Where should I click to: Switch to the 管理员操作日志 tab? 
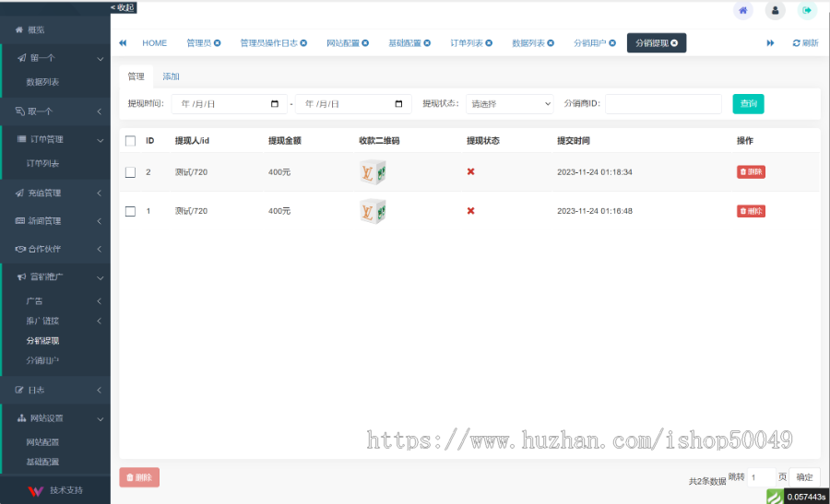point(269,42)
